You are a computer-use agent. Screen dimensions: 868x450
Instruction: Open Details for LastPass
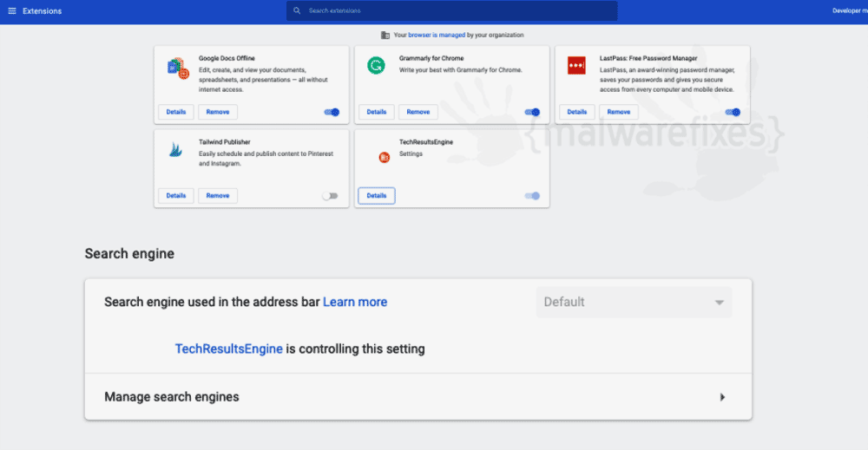pos(577,112)
